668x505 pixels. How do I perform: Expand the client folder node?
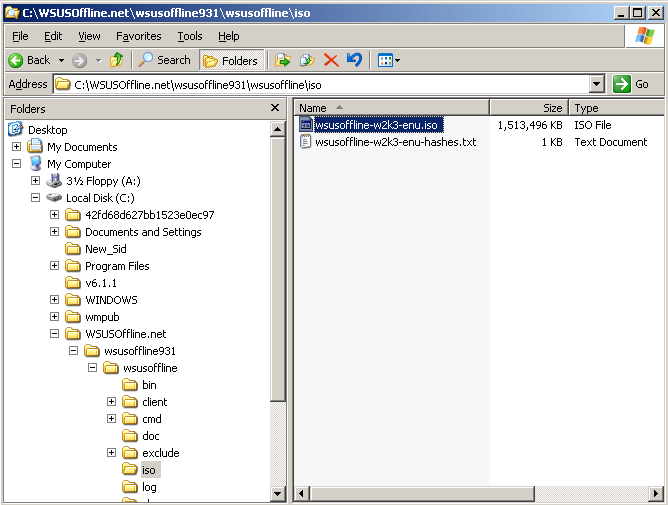111,401
